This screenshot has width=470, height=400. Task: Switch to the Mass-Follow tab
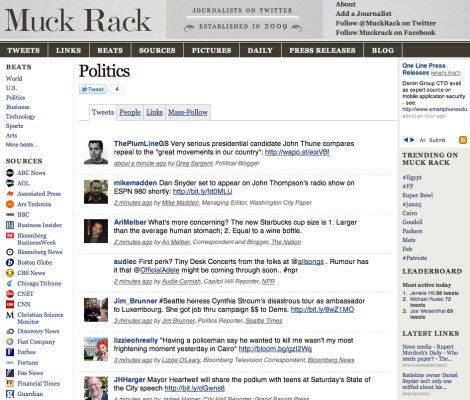pyautogui.click(x=188, y=112)
